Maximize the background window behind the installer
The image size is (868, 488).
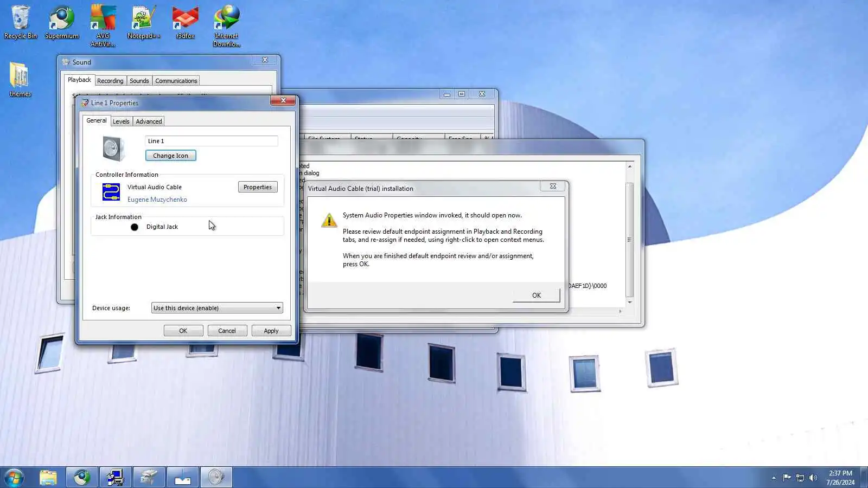point(462,94)
